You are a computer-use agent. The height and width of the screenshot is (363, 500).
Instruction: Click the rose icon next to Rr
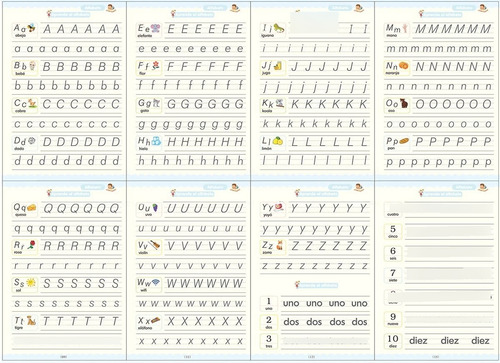(x=31, y=245)
